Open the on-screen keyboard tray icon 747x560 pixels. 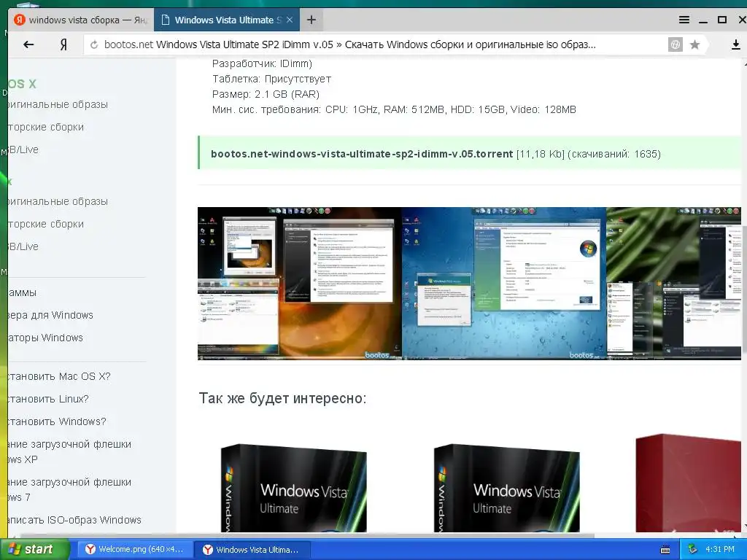click(x=665, y=550)
